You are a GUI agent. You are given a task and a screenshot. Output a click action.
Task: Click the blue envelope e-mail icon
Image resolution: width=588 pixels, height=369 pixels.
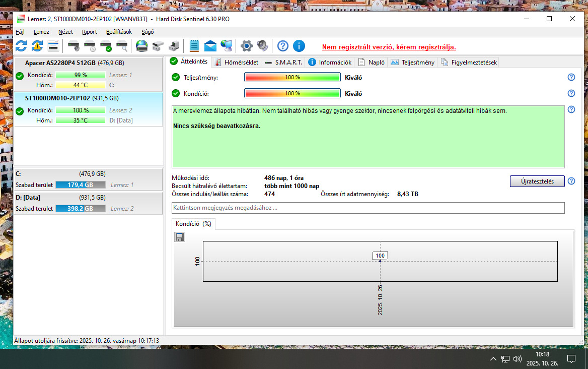tap(210, 46)
